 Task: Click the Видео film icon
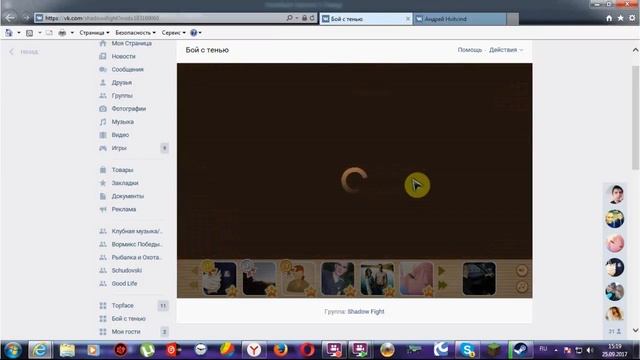103,135
